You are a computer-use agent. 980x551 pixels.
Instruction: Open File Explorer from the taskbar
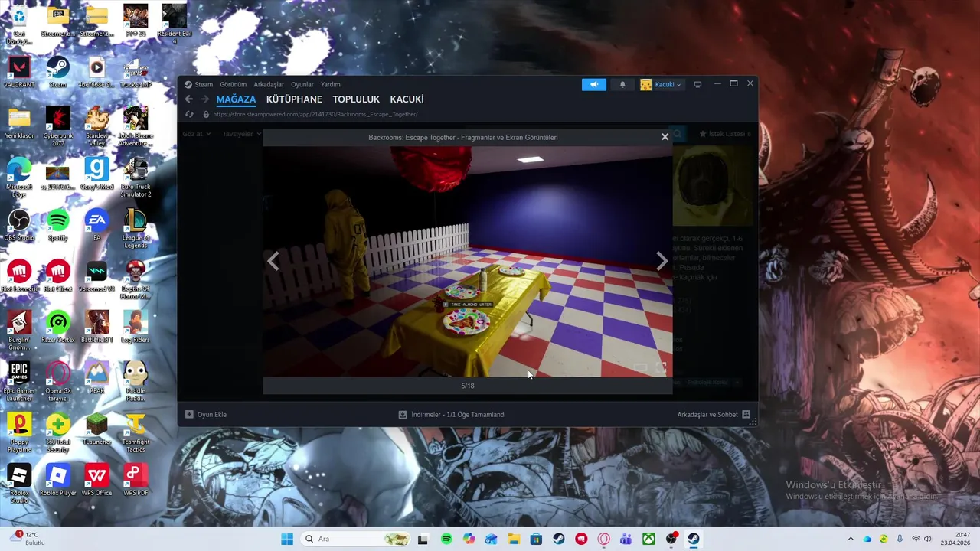point(514,539)
